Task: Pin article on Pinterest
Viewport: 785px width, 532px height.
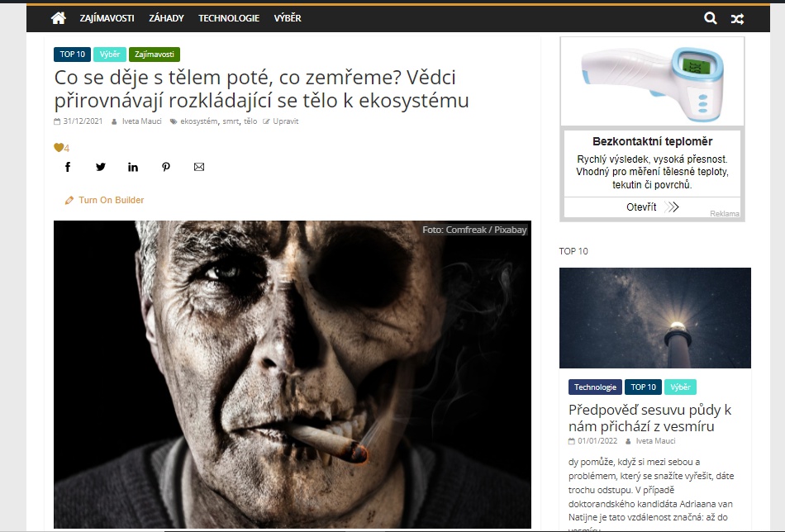Action: (166, 167)
